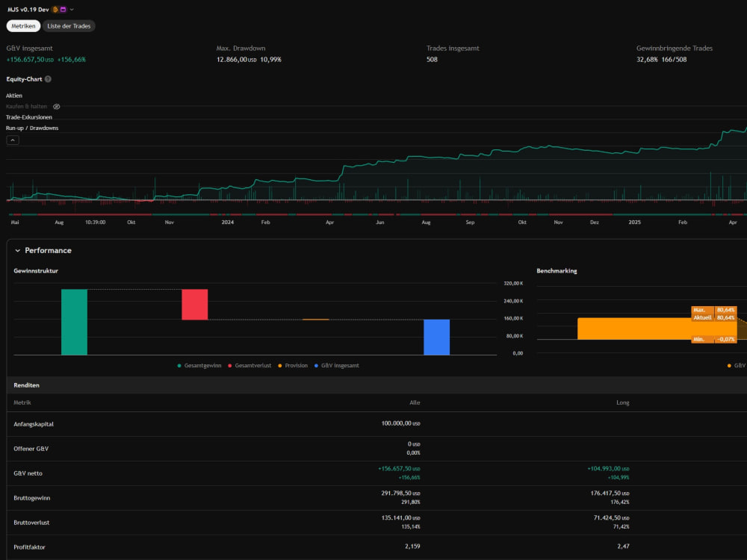The height and width of the screenshot is (560, 747).
Task: Click the Trades insgesamt value 508
Action: click(432, 60)
